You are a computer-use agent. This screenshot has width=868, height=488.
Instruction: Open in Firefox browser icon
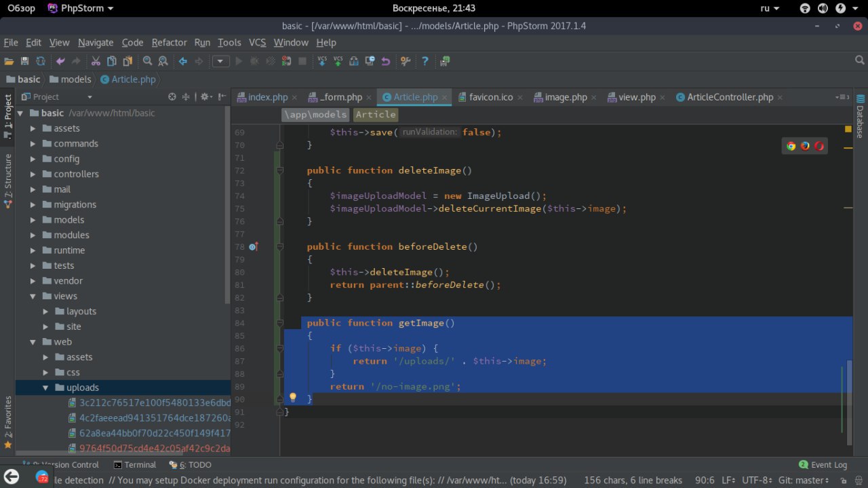(805, 146)
